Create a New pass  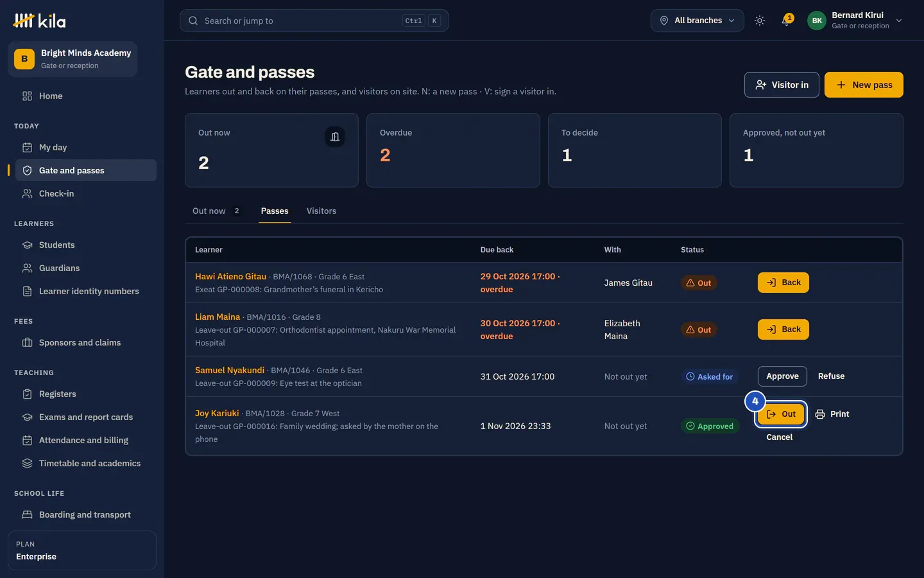[x=864, y=85]
